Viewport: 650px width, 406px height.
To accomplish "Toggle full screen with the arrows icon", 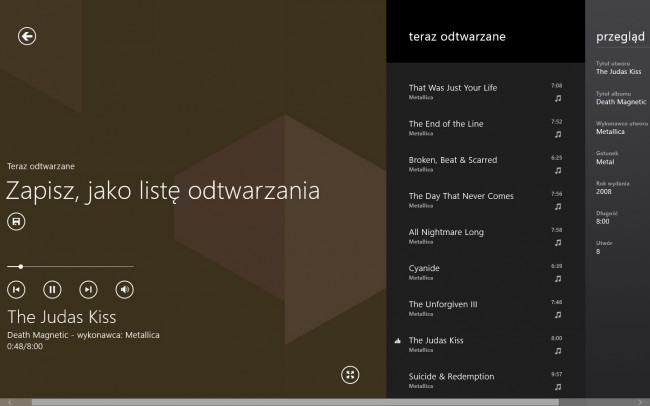I will [350, 375].
